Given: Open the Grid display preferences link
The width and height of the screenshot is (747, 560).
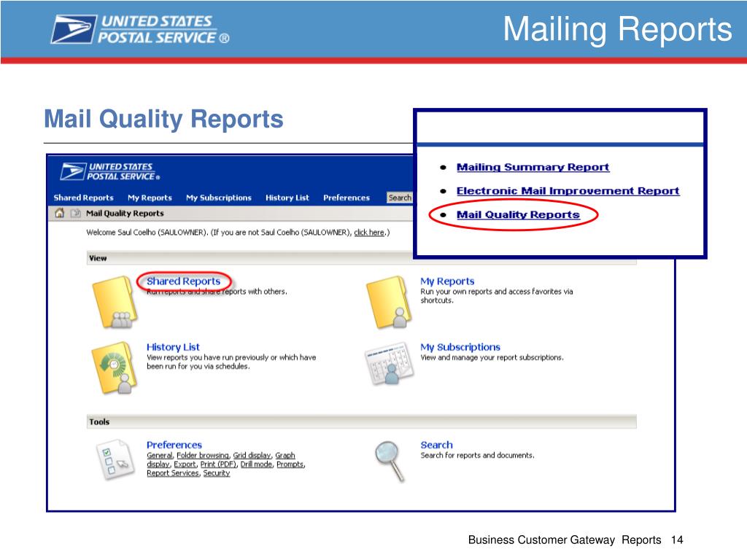Looking at the screenshot, I should pyautogui.click(x=252, y=455).
